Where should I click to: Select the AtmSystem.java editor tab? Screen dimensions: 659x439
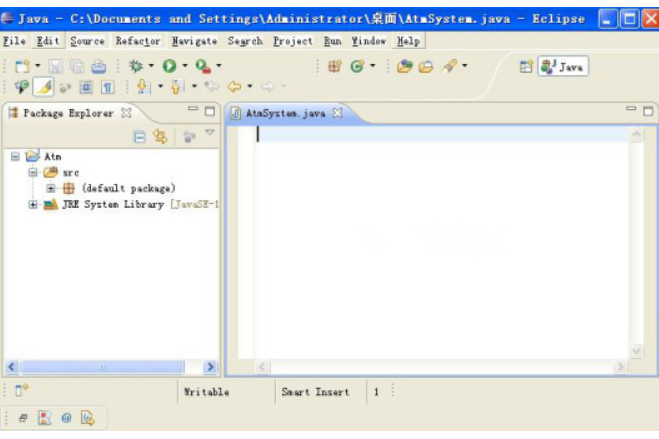click(x=285, y=113)
